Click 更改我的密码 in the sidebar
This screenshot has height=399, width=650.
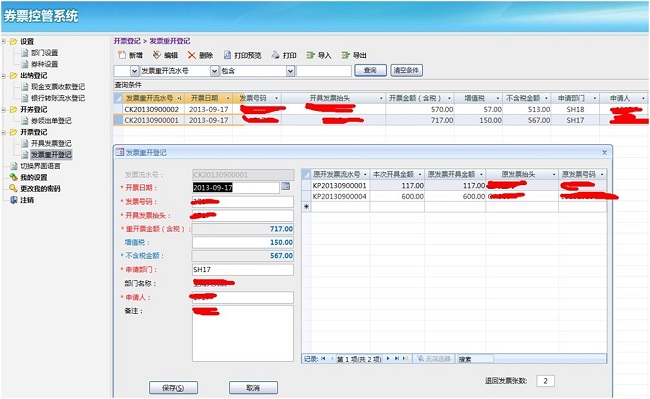pos(40,189)
